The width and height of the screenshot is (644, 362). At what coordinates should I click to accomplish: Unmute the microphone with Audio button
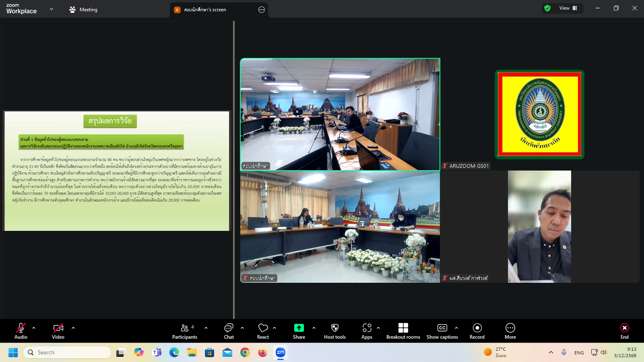(21, 331)
